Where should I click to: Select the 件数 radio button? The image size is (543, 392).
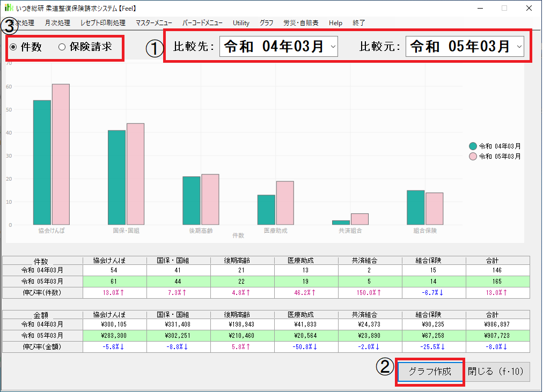[x=14, y=47]
